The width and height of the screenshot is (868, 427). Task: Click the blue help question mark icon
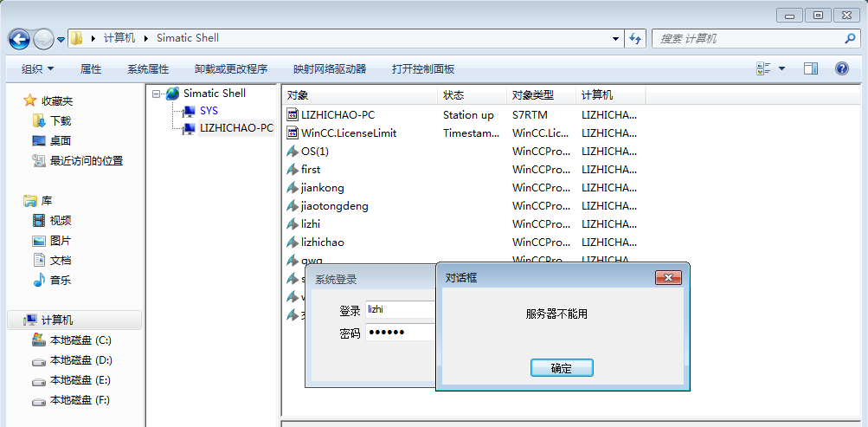click(841, 68)
